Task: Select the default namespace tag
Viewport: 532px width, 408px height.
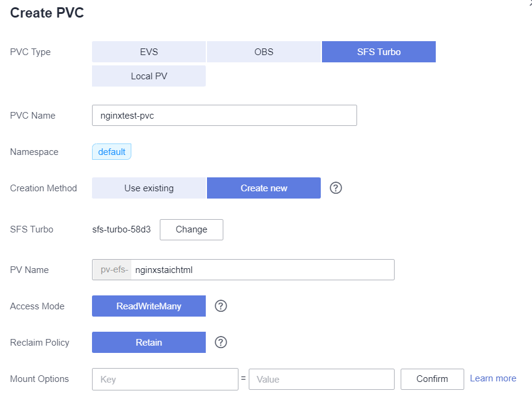Action: coord(111,151)
